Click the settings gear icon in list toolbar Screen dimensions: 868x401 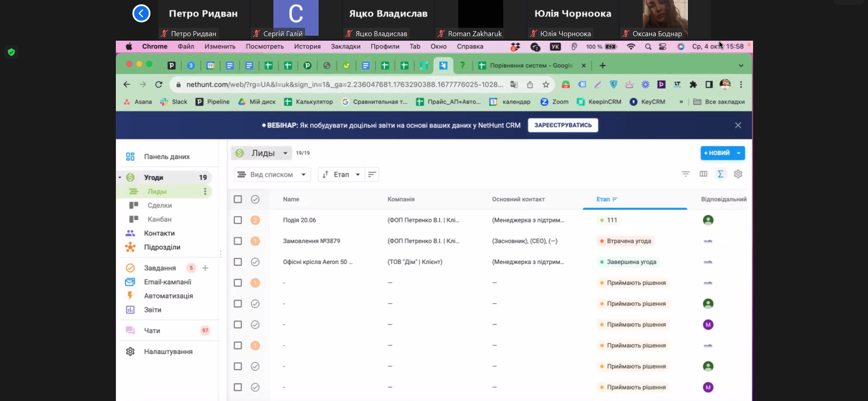(738, 174)
